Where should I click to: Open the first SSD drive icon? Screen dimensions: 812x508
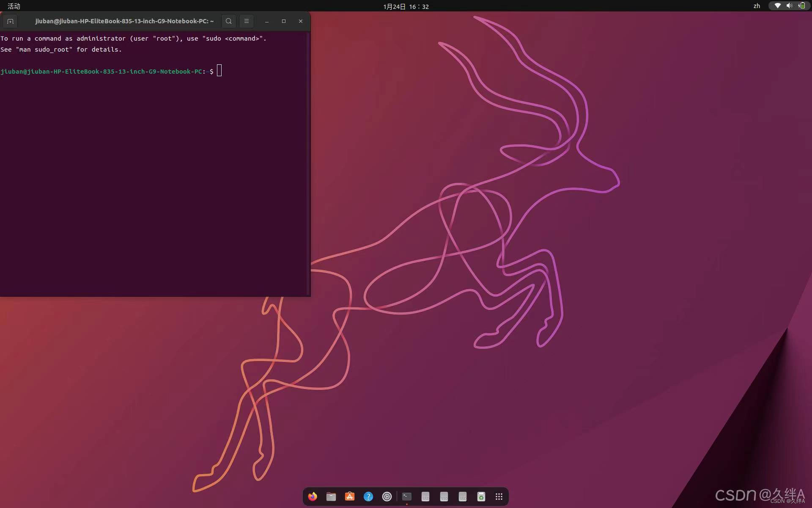425,497
